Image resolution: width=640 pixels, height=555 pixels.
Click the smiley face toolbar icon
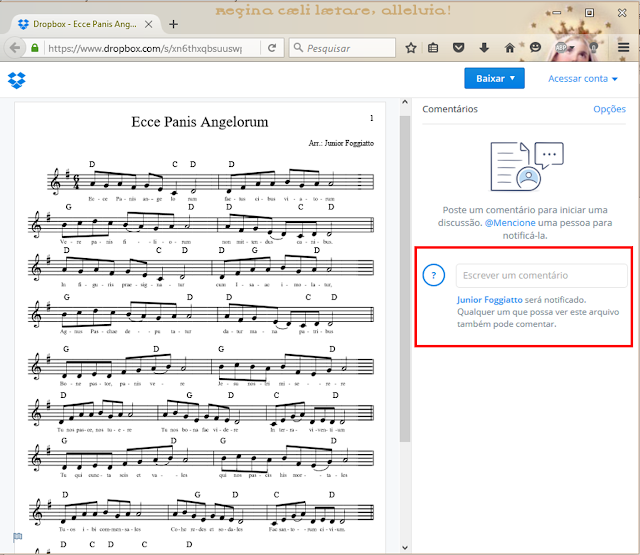coord(535,47)
